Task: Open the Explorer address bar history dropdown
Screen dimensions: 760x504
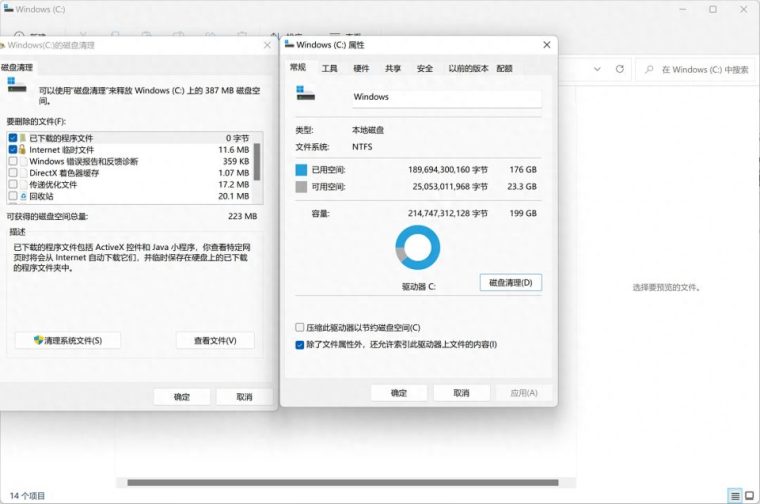Action: tap(597, 69)
